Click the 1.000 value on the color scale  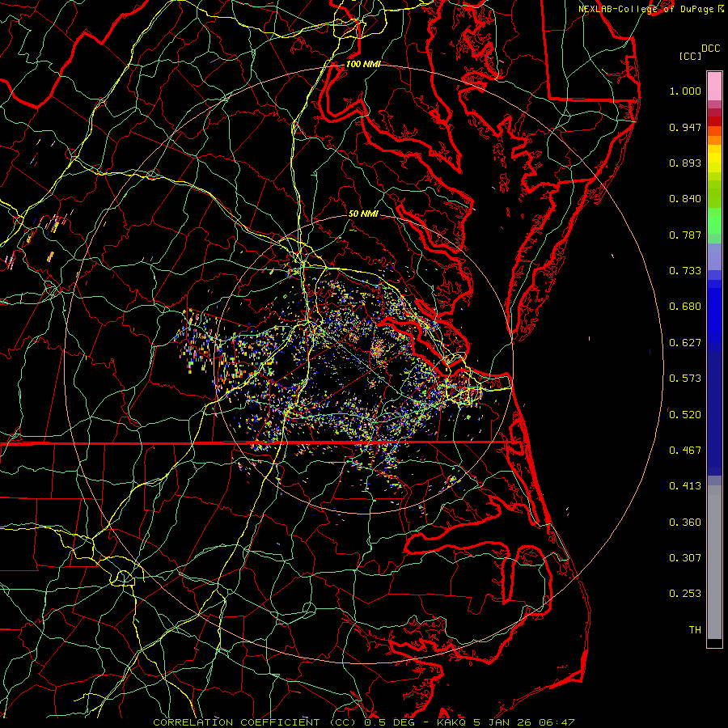coord(685,91)
